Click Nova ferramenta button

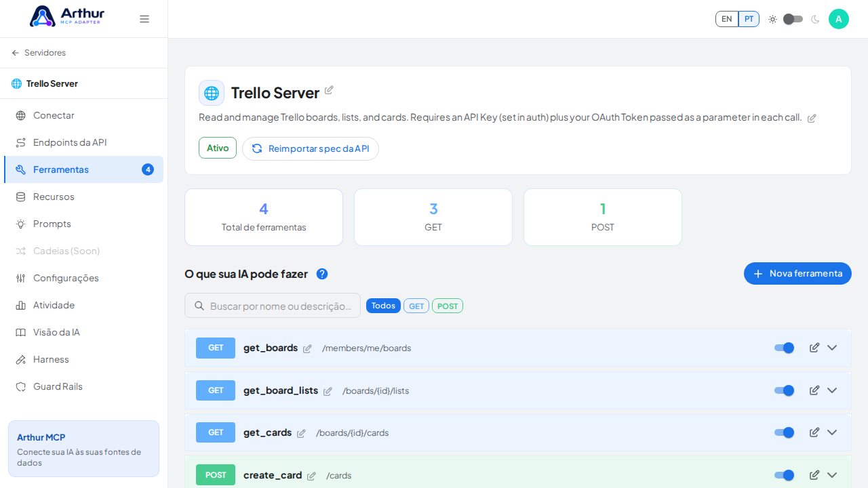(797, 273)
